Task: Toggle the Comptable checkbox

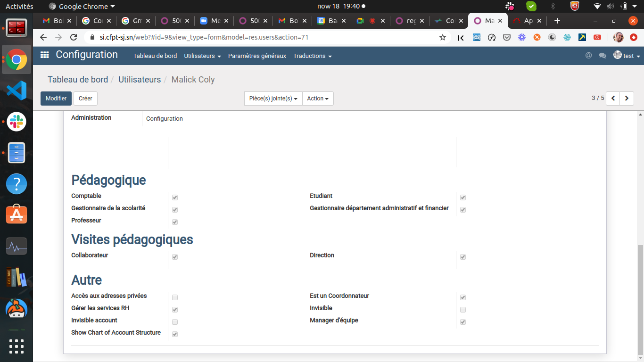Action: click(175, 197)
